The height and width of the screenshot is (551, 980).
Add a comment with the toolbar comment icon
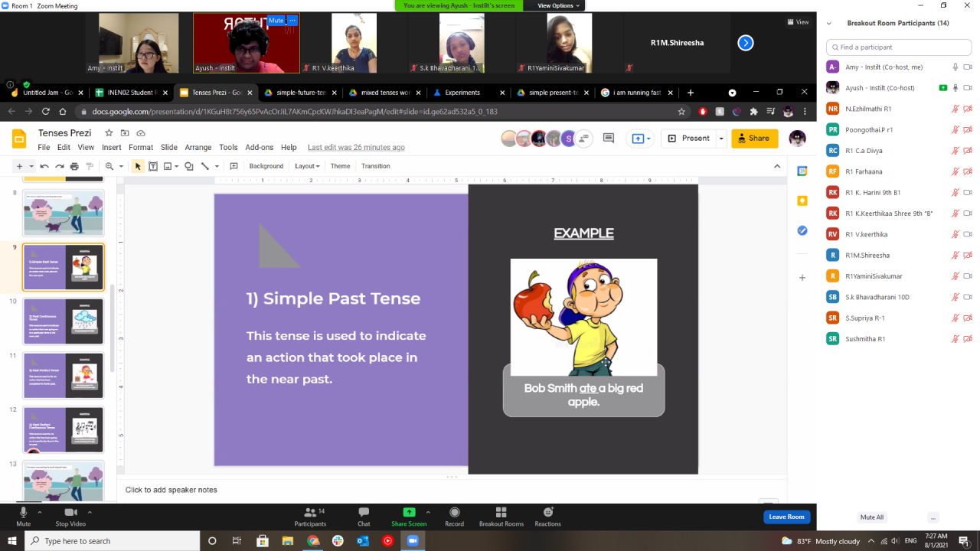(x=234, y=166)
